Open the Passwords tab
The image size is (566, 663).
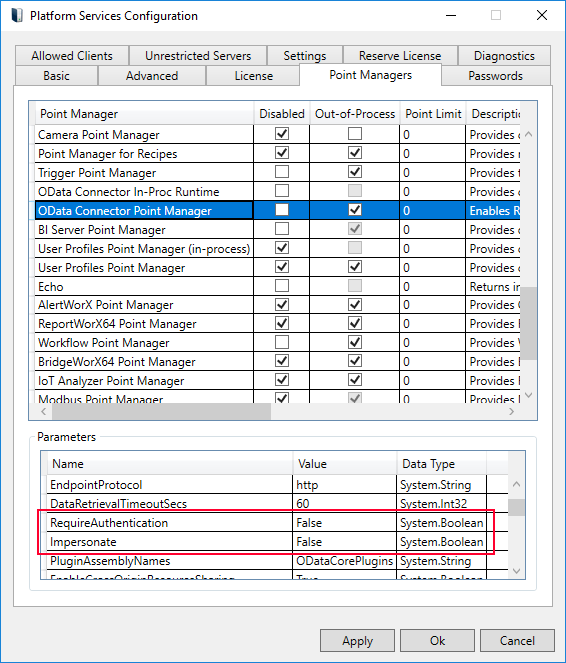coord(495,76)
